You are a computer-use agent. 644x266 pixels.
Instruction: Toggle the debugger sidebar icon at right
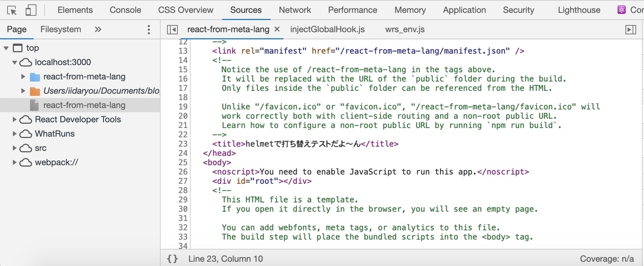(631, 30)
